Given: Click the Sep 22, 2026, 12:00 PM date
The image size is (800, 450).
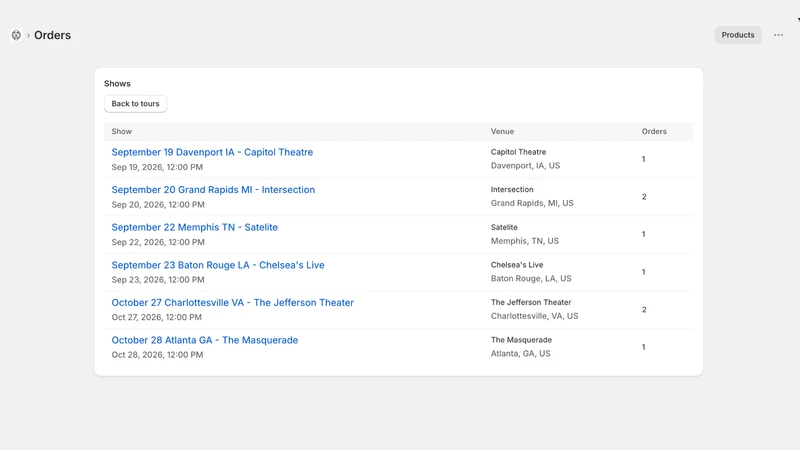Looking at the screenshot, I should pos(158,242).
